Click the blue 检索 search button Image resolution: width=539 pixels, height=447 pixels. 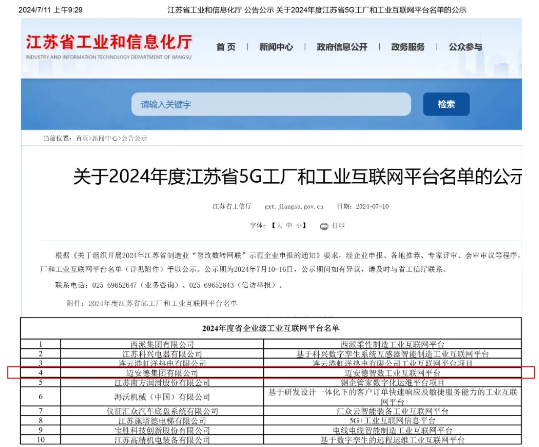click(446, 104)
